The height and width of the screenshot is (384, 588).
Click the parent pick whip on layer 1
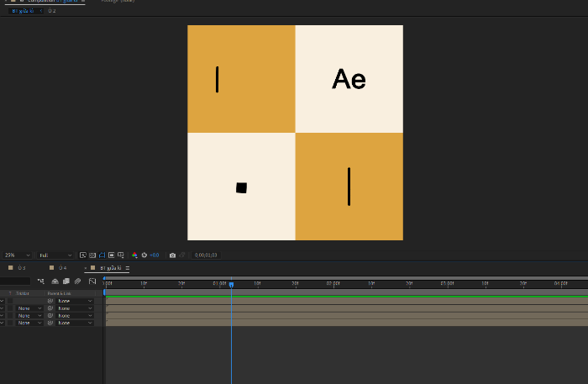point(50,301)
